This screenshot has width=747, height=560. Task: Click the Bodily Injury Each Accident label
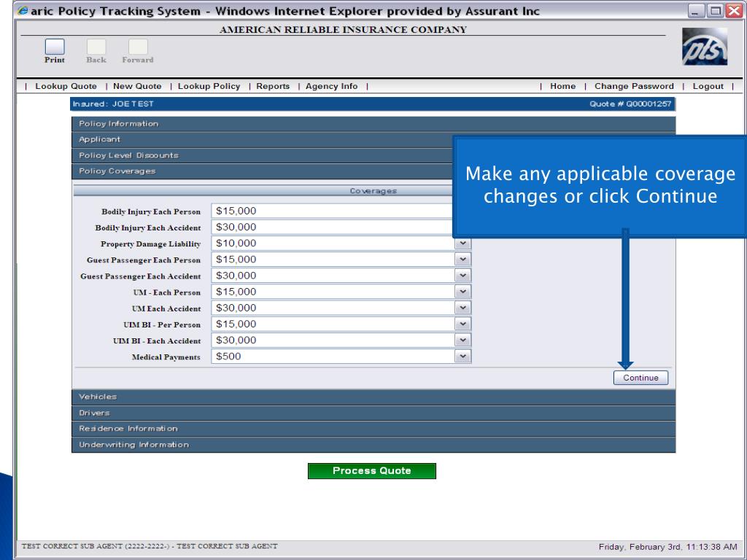point(147,227)
